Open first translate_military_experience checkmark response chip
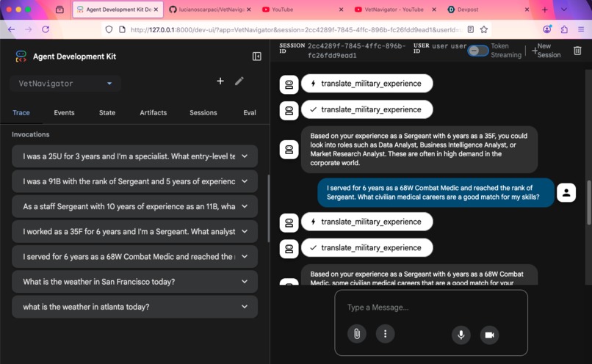 point(367,109)
